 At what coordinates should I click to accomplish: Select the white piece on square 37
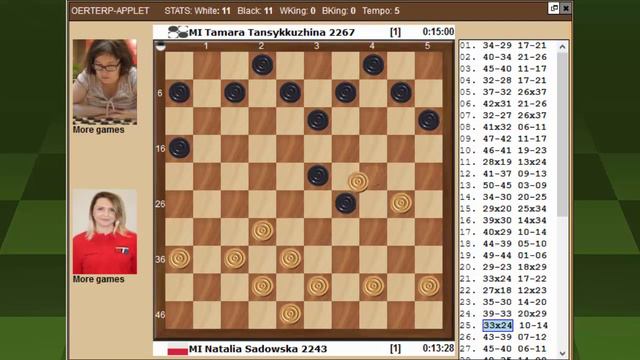235,258
